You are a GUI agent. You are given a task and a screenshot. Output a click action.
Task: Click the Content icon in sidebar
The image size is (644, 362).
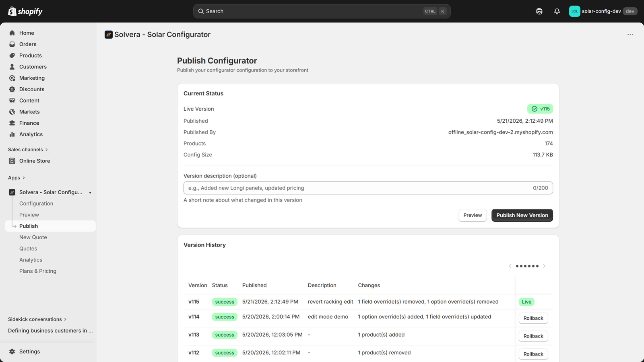point(12,101)
